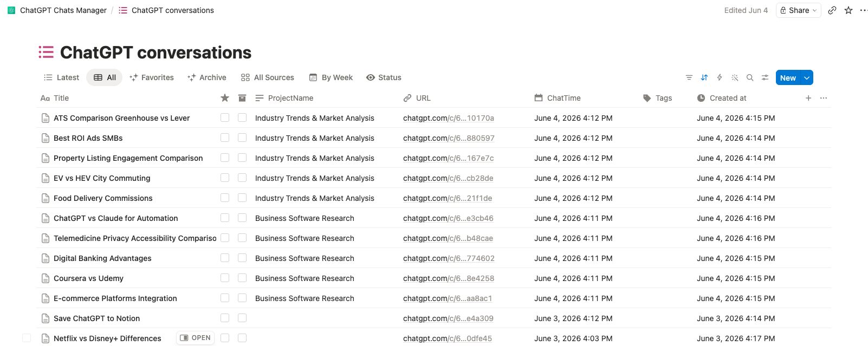
Task: Open chatgpt.com link ending 10170a
Action: coord(449,118)
